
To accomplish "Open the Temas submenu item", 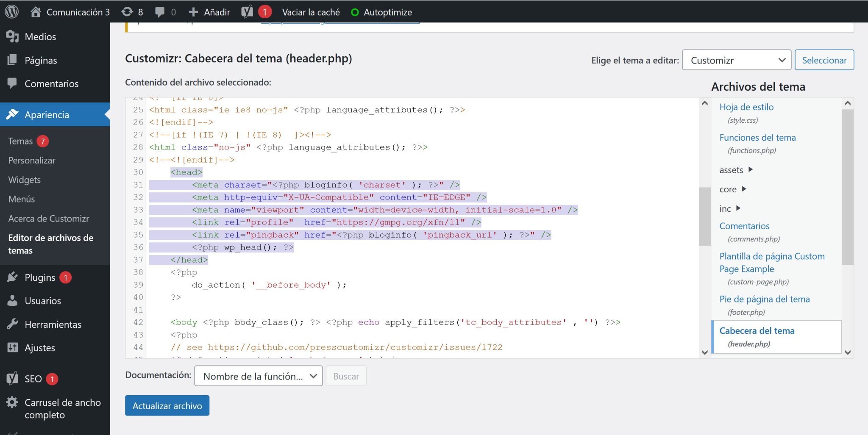I will tap(20, 141).
